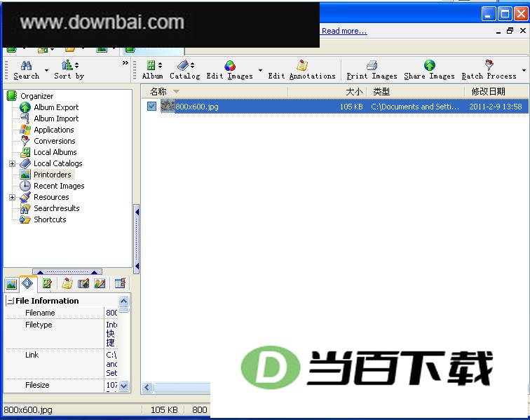Image resolution: width=530 pixels, height=420 pixels.
Task: Minimize the inner document window
Action: (498, 32)
